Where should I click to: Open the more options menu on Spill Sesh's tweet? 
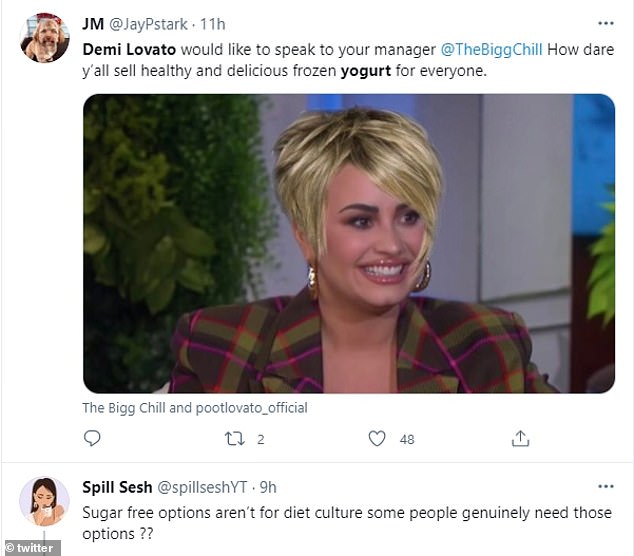[x=605, y=487]
